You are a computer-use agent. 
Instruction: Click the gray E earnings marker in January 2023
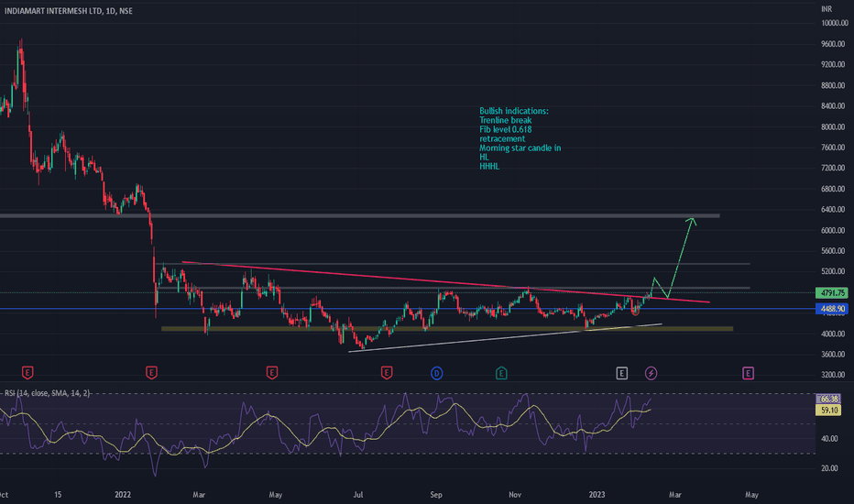621,373
